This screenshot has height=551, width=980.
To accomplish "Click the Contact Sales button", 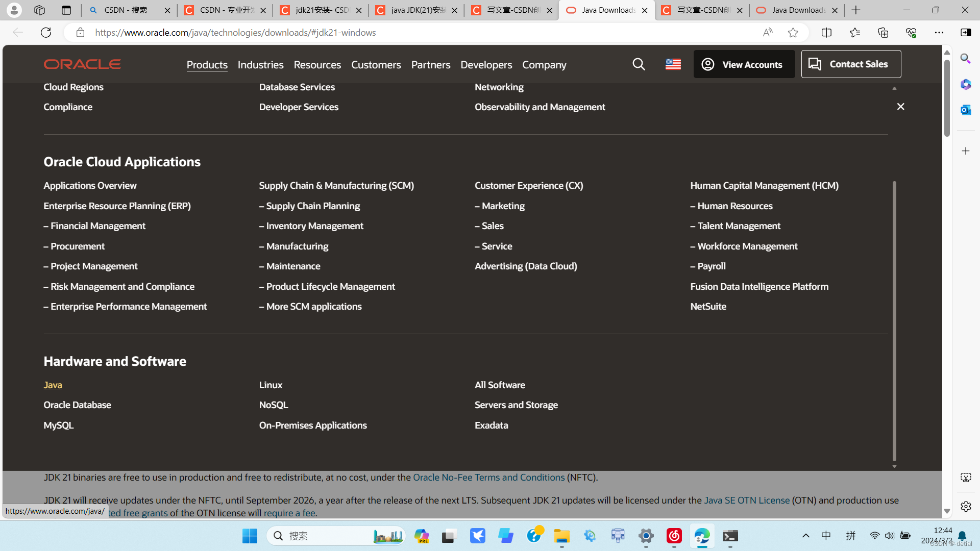I will point(850,64).
